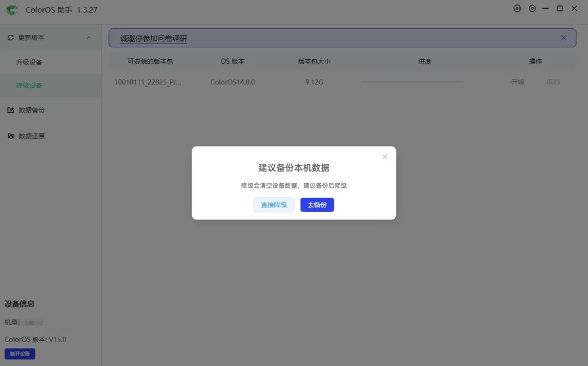
Task: Collapse the 更新版本 section chevron
Action: 89,38
